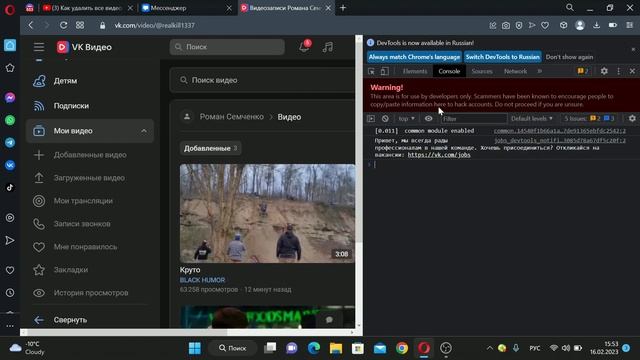
Task: Open BLACK HUMOR channel link
Action: 202,280
